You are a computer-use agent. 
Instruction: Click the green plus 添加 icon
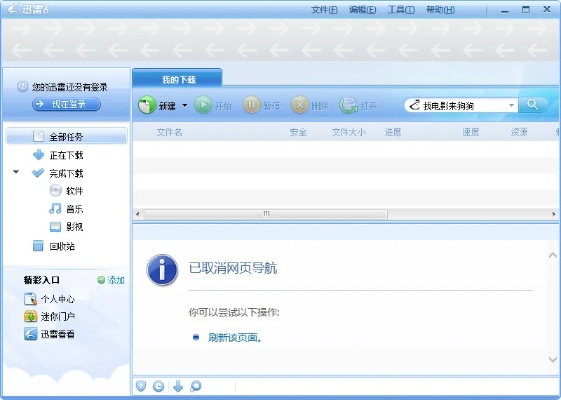(x=101, y=280)
